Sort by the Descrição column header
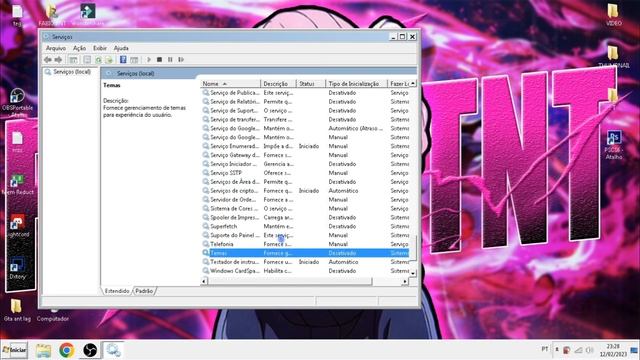The image size is (640, 360). [x=278, y=84]
